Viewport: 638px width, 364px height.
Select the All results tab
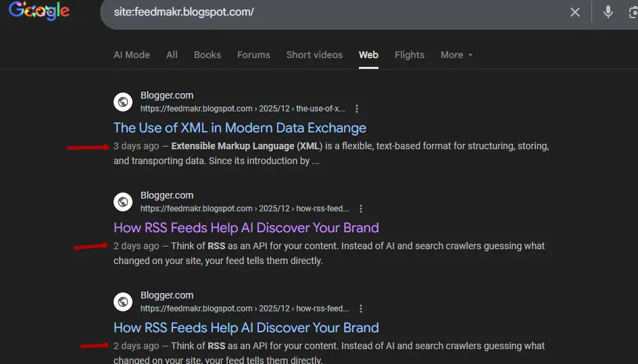(172, 55)
